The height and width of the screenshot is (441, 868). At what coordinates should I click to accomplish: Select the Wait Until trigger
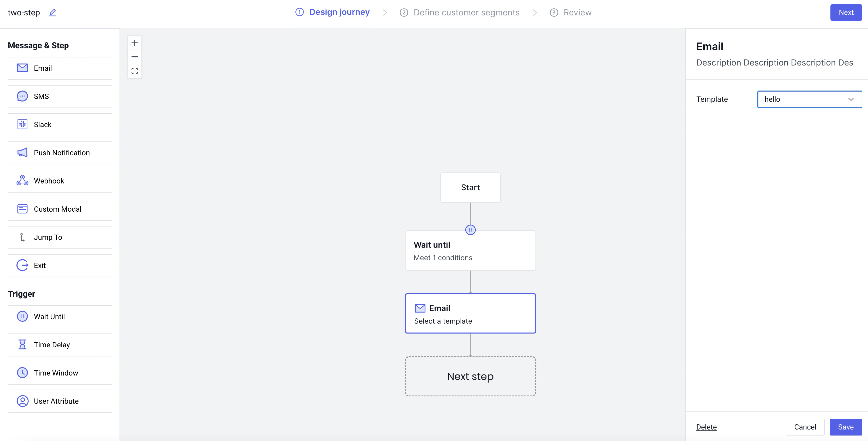pyautogui.click(x=59, y=316)
